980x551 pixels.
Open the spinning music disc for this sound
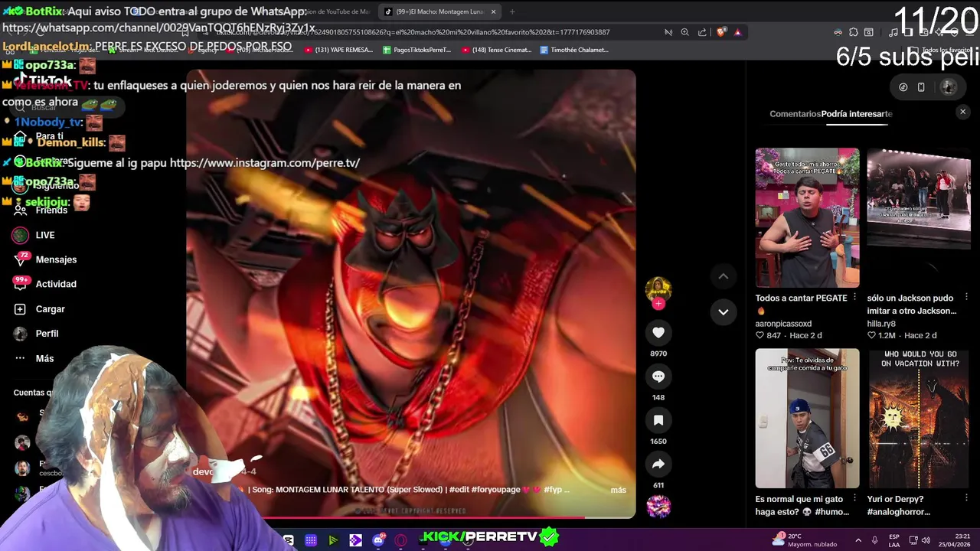(658, 506)
